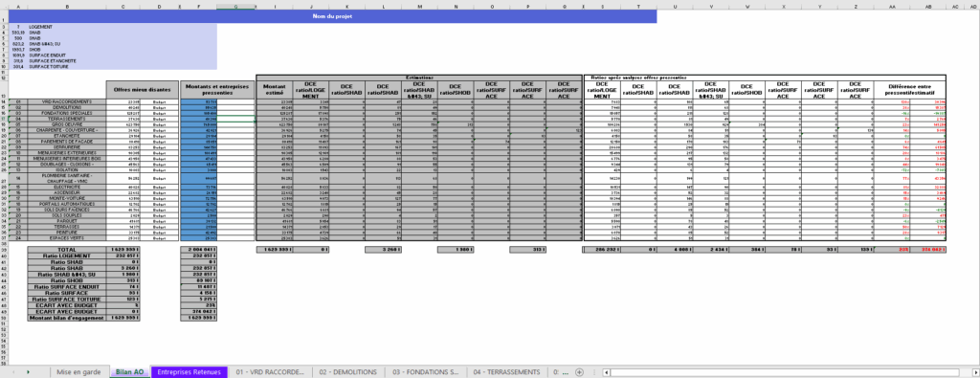Click the Montants et entreprises pressenties header

pyautogui.click(x=217, y=89)
